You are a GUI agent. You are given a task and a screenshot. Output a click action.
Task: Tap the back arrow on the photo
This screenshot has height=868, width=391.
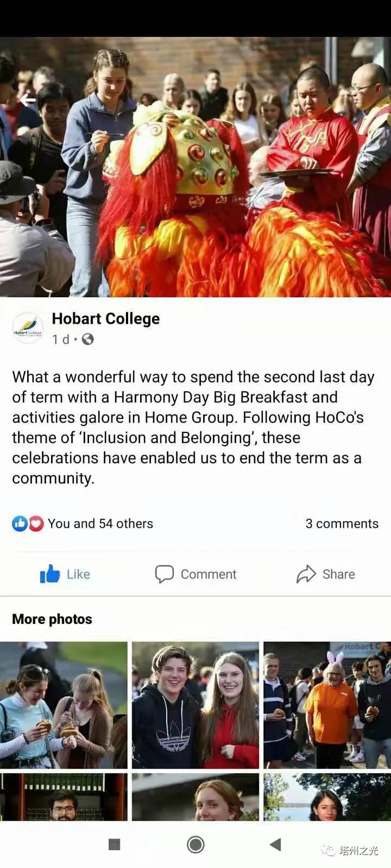click(27, 100)
